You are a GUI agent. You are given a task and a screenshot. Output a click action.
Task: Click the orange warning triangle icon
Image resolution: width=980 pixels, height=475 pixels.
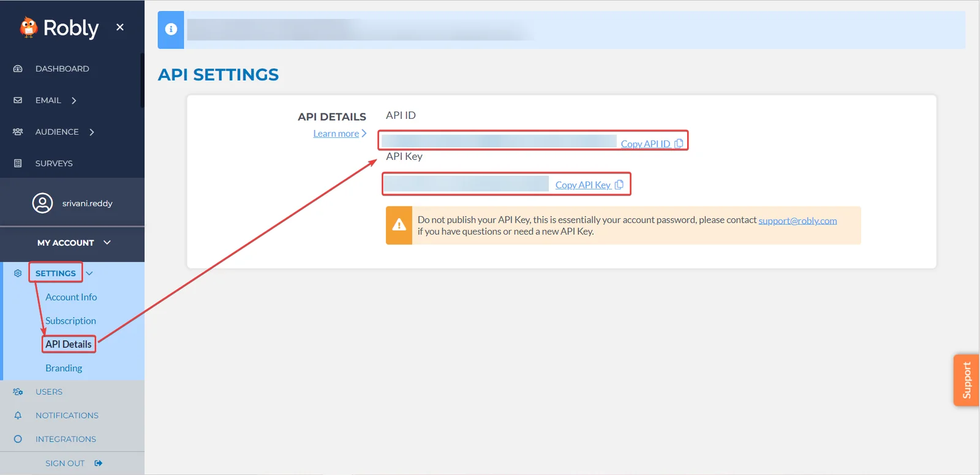(399, 225)
